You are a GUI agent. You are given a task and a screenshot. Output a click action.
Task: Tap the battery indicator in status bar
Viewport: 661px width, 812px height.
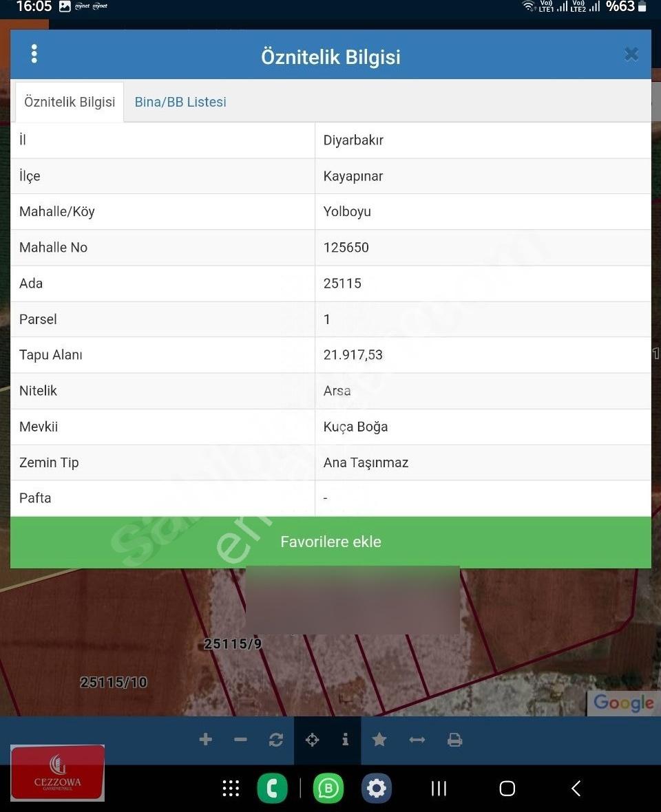[x=642, y=7]
